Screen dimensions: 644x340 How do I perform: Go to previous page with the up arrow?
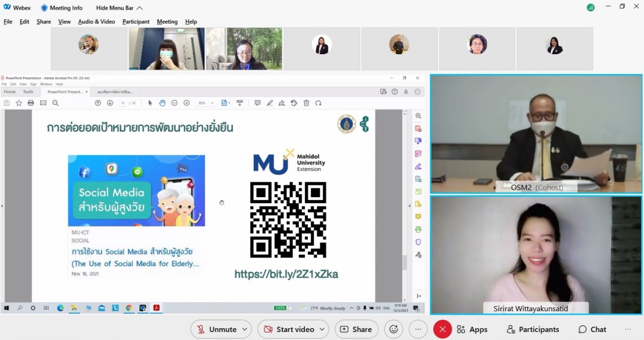98,103
